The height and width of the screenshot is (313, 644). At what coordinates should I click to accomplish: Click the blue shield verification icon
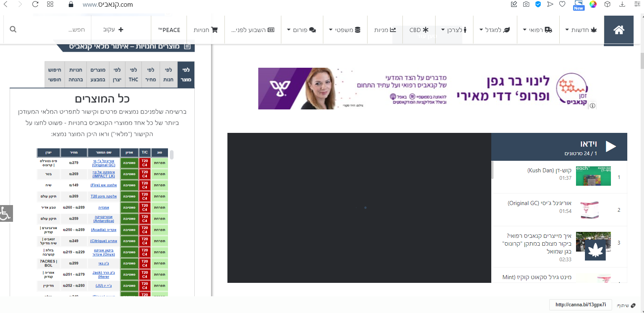(538, 4)
